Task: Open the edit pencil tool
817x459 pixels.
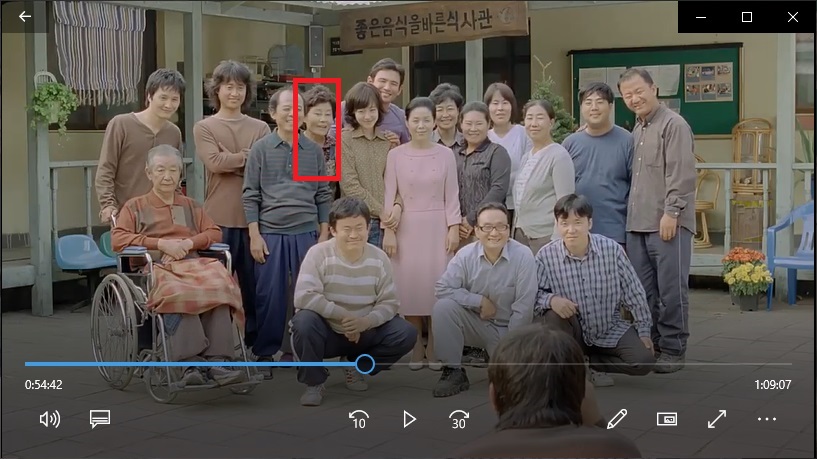Action: tap(617, 419)
